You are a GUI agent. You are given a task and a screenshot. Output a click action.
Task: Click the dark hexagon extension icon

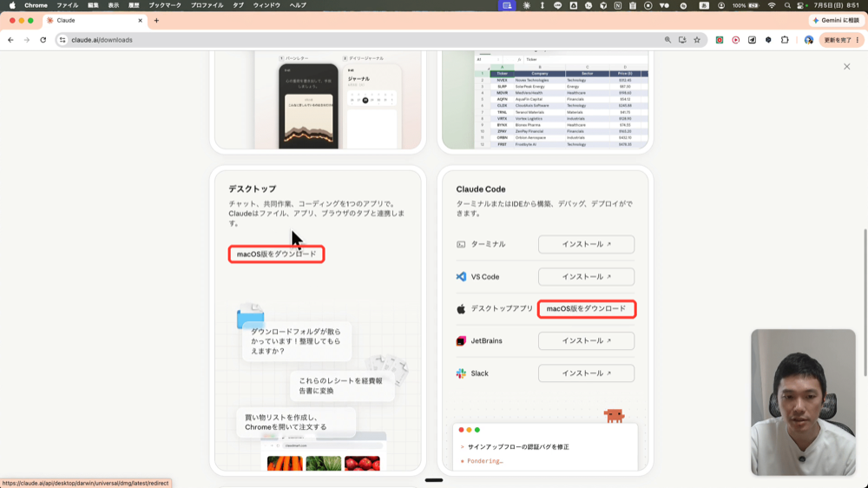click(768, 40)
